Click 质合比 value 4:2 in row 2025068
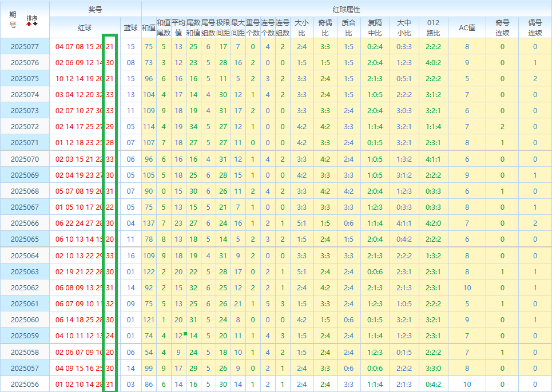This screenshot has height=392, width=552. [x=348, y=191]
